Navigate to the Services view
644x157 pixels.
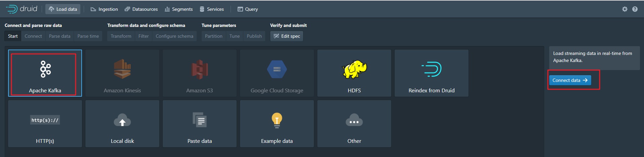212,9
